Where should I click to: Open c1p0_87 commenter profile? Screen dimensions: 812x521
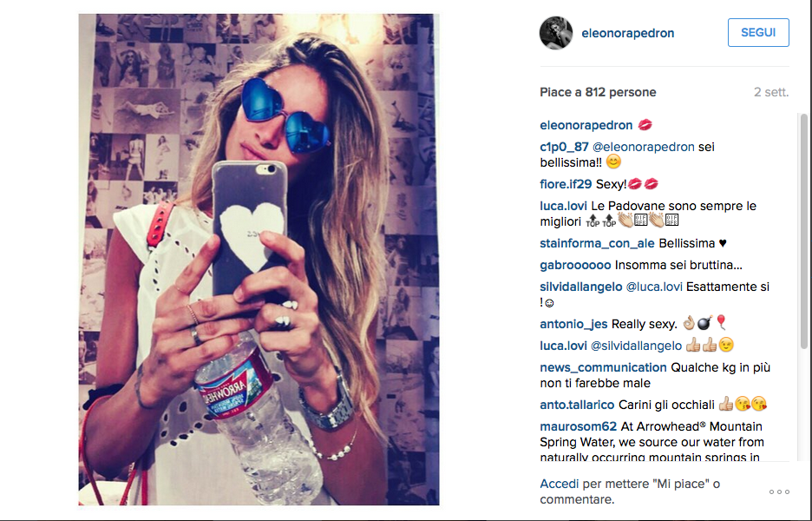(564, 147)
